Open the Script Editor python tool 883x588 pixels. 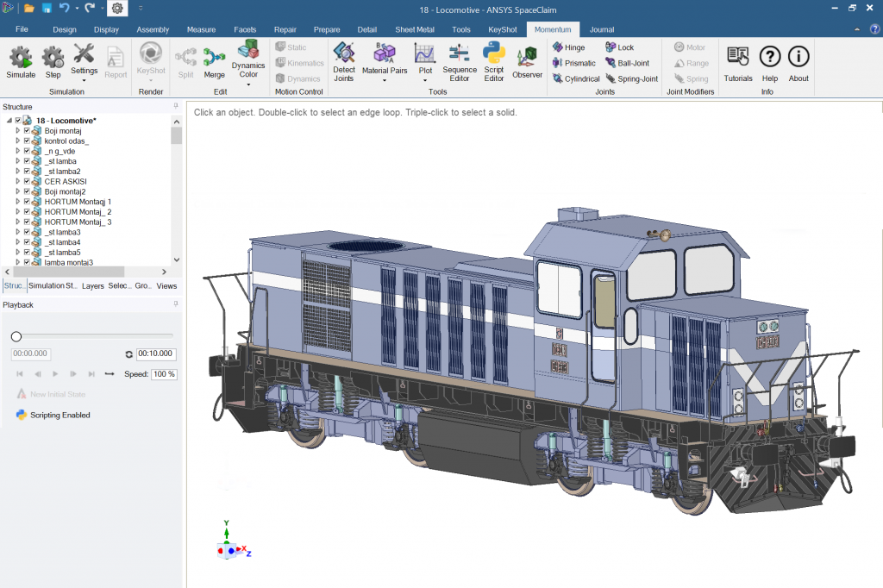tap(494, 61)
